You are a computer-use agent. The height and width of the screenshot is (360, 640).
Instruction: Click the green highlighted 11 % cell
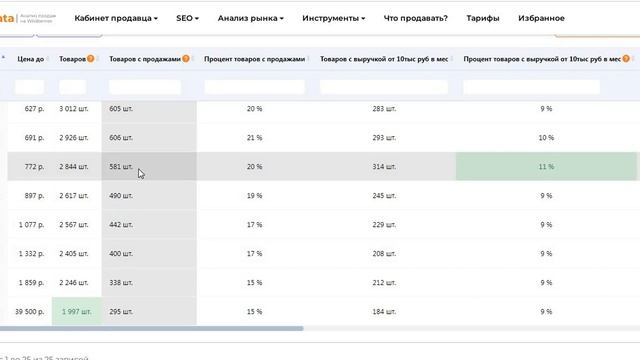[x=546, y=167]
